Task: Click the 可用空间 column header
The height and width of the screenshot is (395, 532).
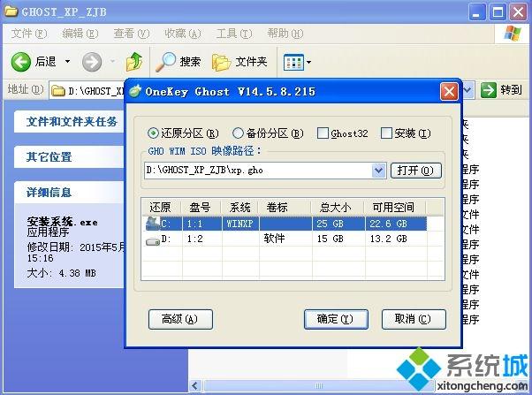Action: [395, 207]
